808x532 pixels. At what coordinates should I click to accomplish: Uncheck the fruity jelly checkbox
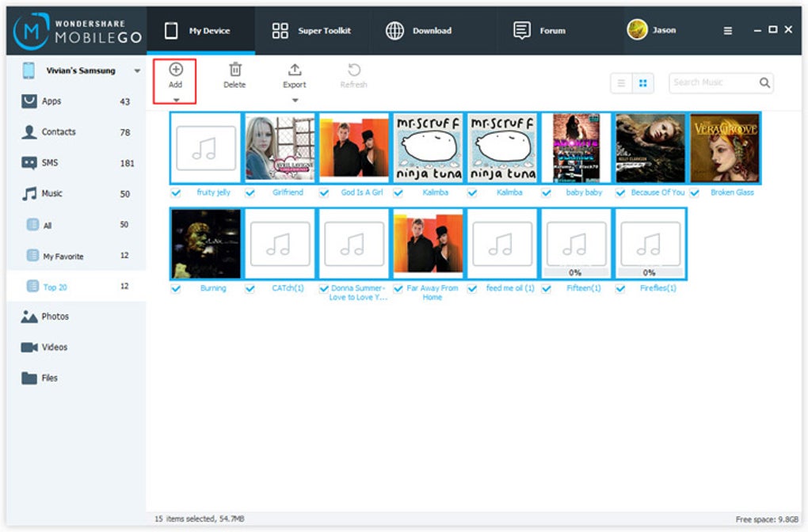click(x=176, y=193)
